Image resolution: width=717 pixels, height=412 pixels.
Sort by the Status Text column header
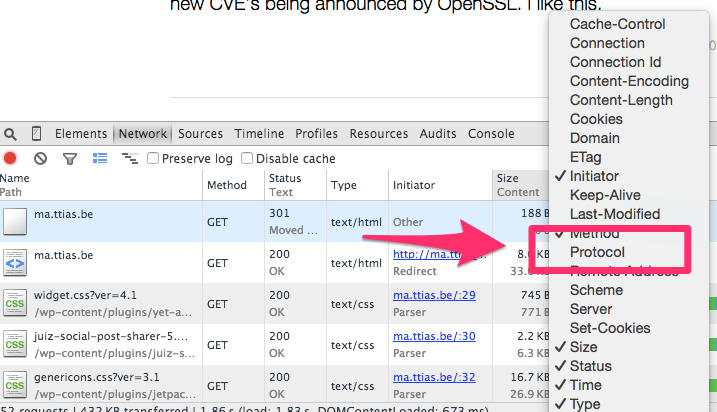[x=295, y=185]
